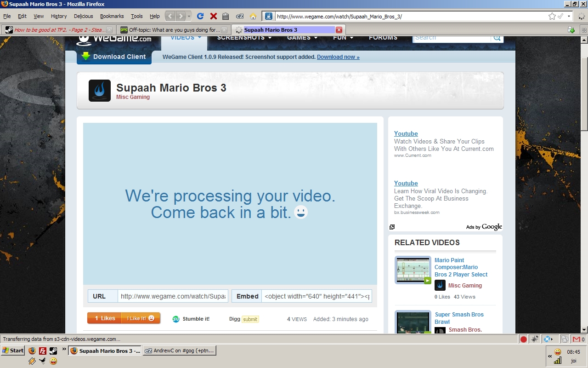Select the video URL text field

[x=173, y=296]
